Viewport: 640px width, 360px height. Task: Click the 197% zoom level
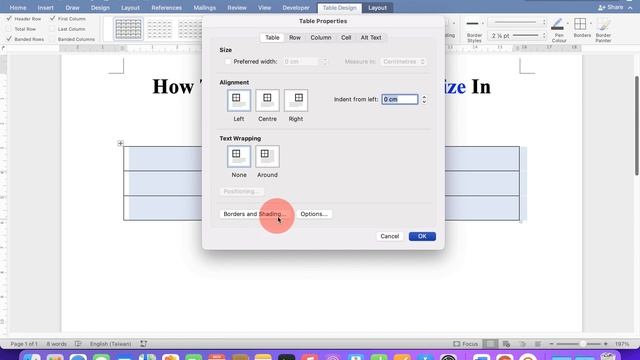[622, 344]
